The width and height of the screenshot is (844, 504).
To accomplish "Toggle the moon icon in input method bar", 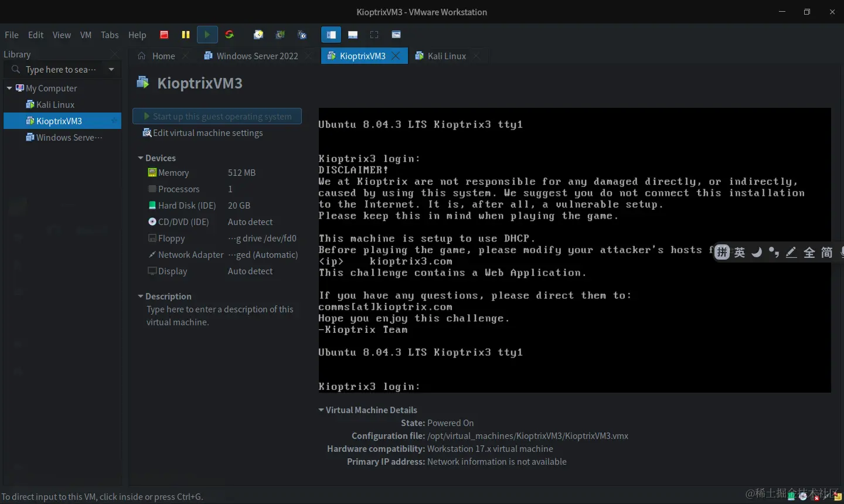I will coord(757,253).
